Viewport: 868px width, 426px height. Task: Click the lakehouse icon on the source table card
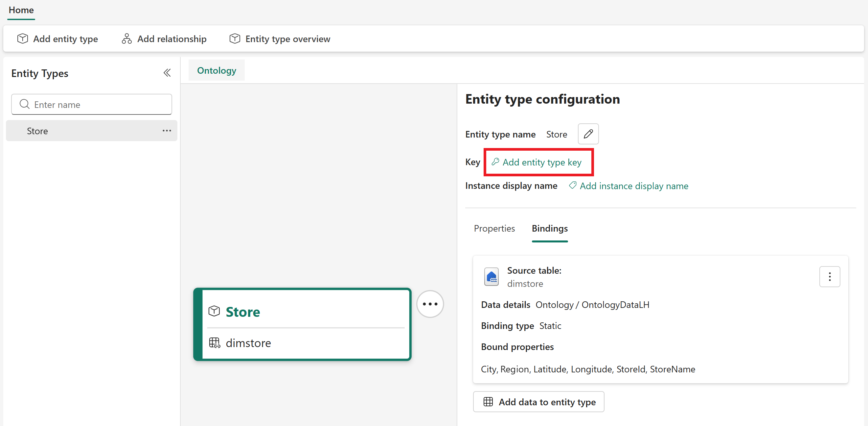click(x=491, y=277)
